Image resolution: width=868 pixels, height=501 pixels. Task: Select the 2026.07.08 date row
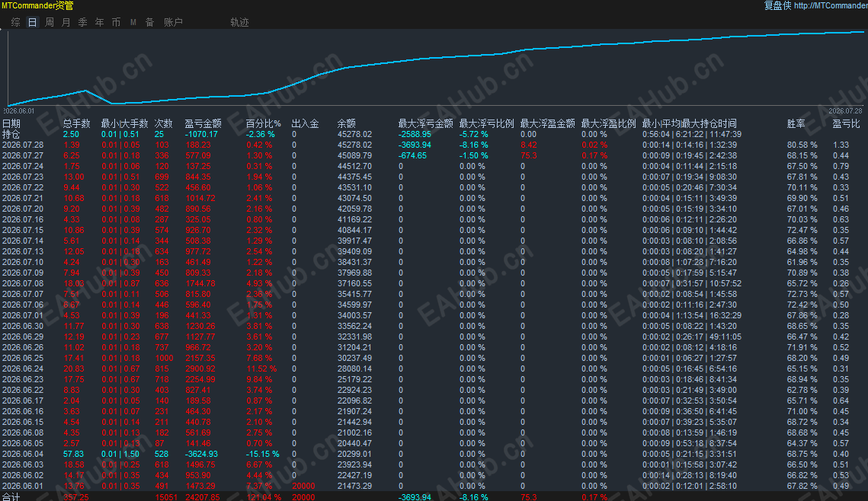point(23,283)
